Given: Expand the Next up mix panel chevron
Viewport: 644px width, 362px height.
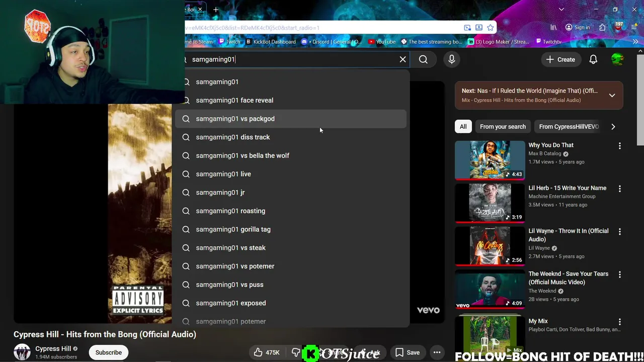Looking at the screenshot, I should [612, 96].
